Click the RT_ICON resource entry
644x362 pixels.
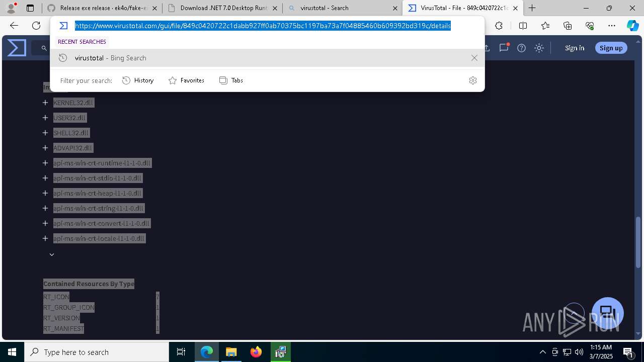point(56,297)
